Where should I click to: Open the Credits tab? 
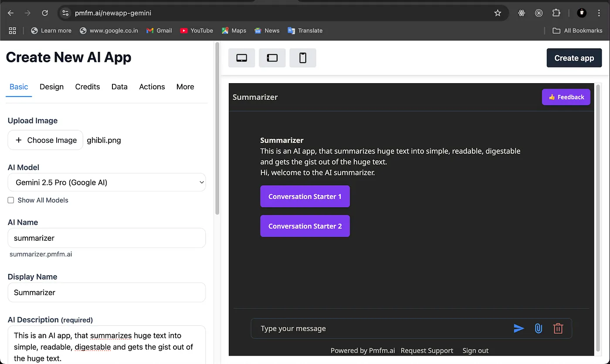[88, 87]
